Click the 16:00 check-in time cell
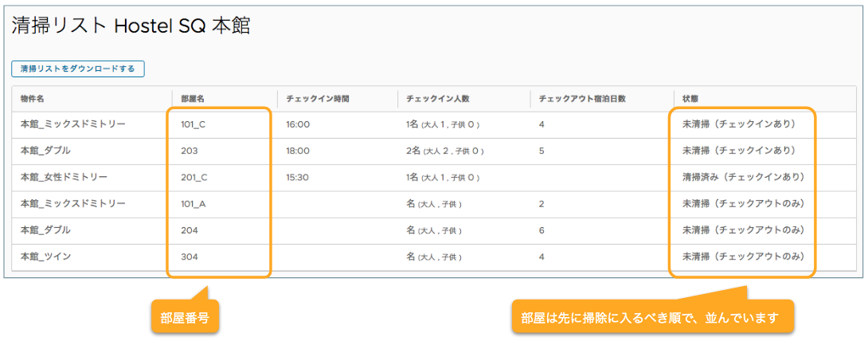 pyautogui.click(x=298, y=124)
